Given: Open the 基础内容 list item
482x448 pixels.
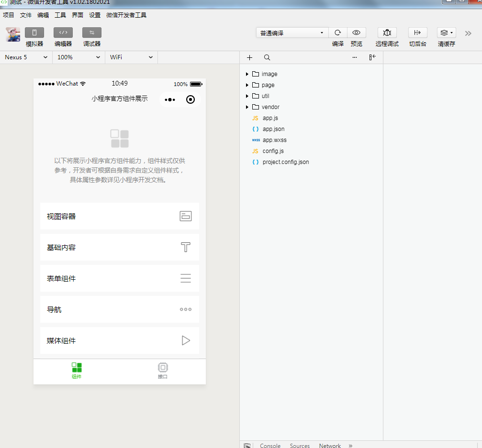Looking at the screenshot, I should click(120, 247).
